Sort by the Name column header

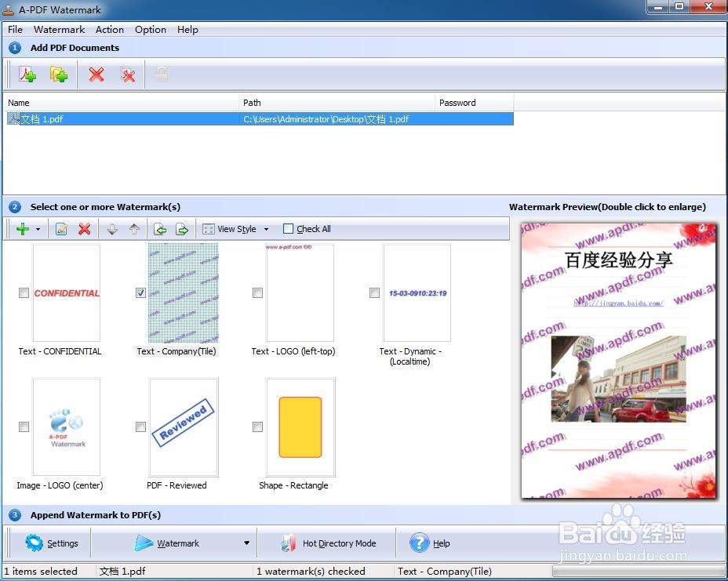pyautogui.click(x=121, y=103)
